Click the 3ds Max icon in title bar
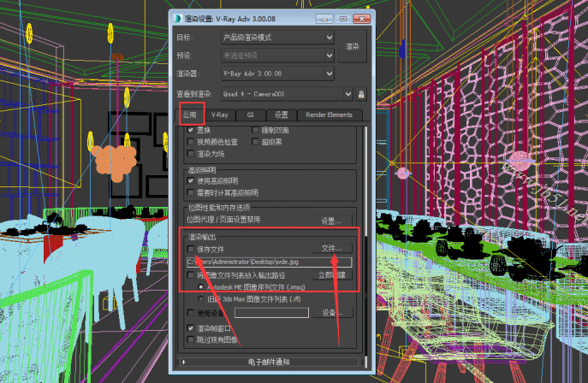Screen dimensions: 588x383 (175, 17)
